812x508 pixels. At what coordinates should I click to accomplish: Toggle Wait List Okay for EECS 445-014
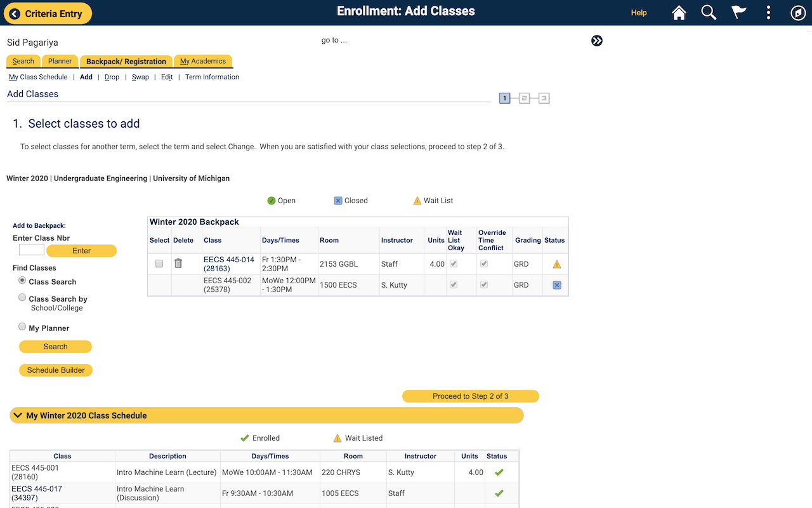pos(454,264)
